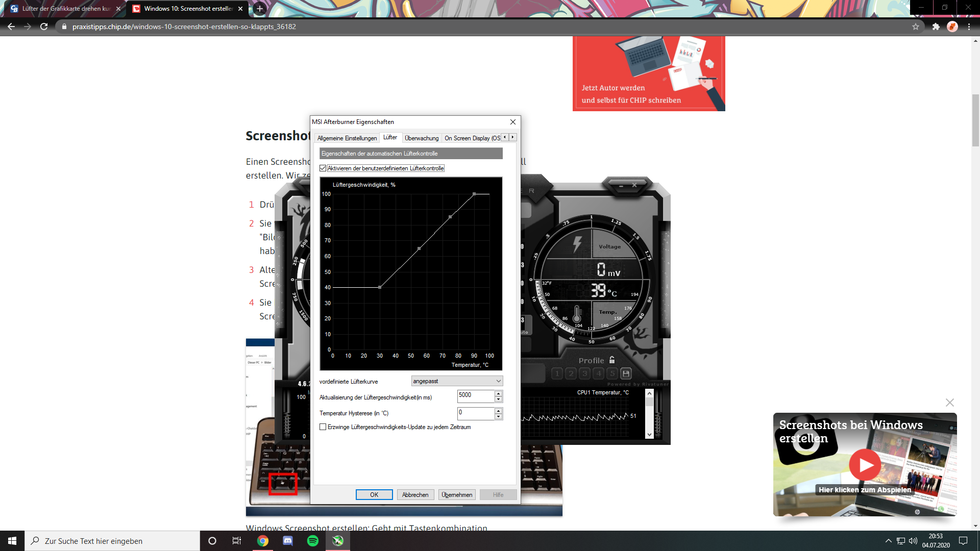Enable Erzwinge Lüftergeschwindigkeits-Update checkbox

click(323, 427)
